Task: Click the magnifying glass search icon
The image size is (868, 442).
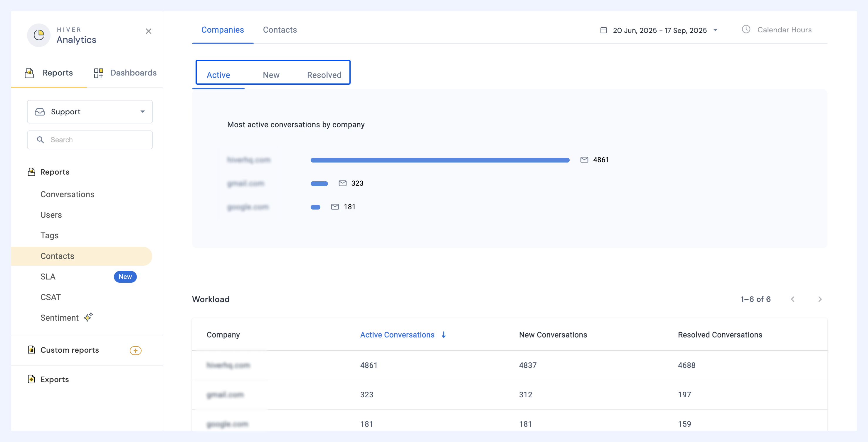Action: click(x=41, y=140)
